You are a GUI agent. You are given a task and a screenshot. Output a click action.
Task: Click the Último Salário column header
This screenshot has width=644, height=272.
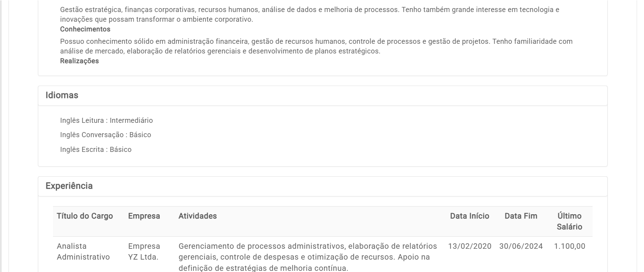click(569, 221)
